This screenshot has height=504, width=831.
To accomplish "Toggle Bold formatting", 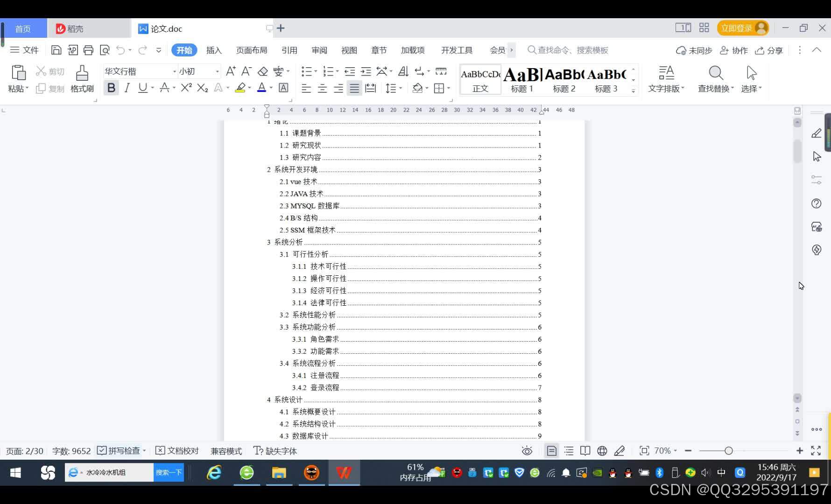I will tap(111, 88).
